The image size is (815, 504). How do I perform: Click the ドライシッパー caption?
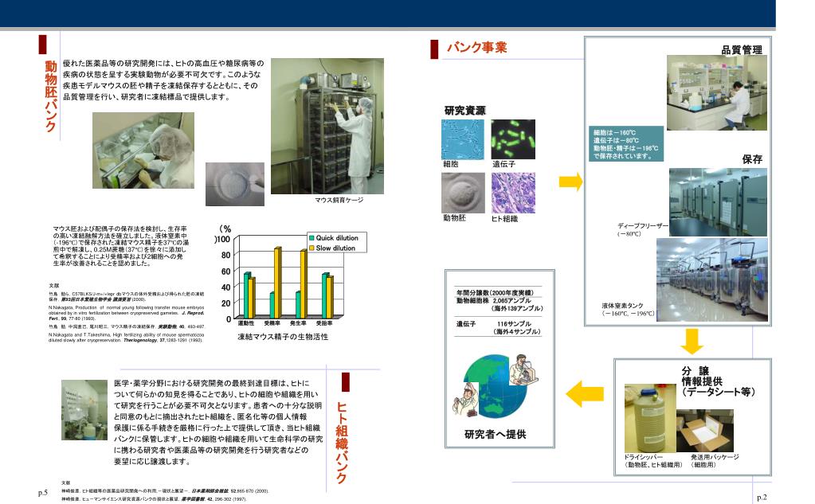(x=644, y=457)
